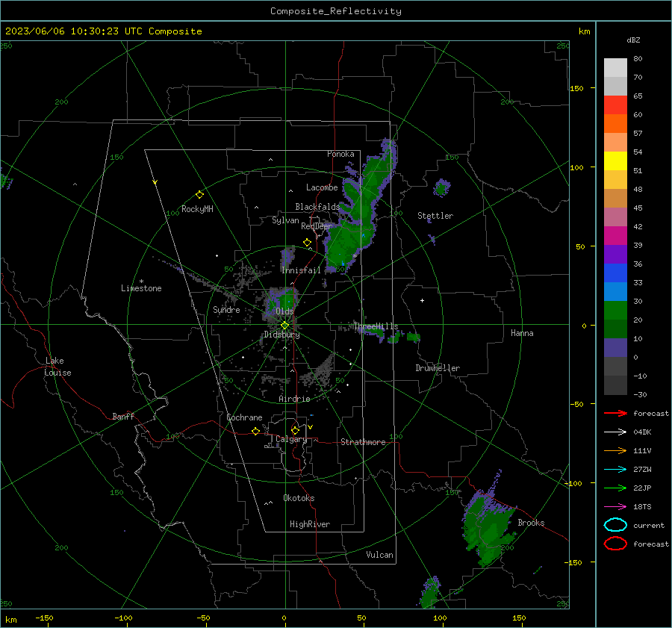Select the 54 dBZ yellow swatch
Image resolution: width=672 pixels, height=628 pixels.
615,161
